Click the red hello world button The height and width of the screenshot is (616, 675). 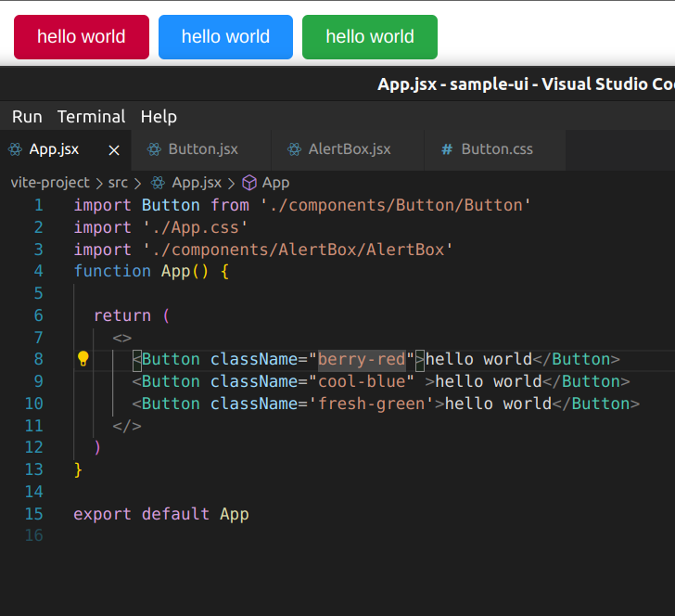click(x=82, y=37)
